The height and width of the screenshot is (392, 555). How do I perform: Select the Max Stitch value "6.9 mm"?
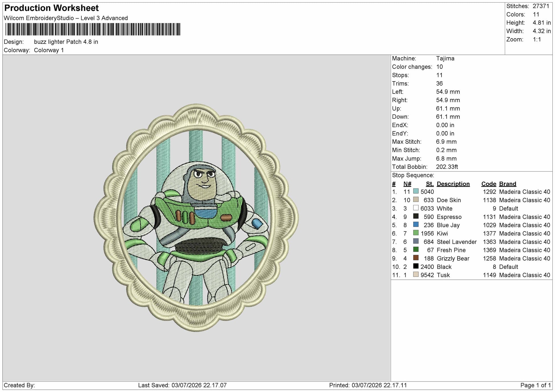(x=446, y=142)
